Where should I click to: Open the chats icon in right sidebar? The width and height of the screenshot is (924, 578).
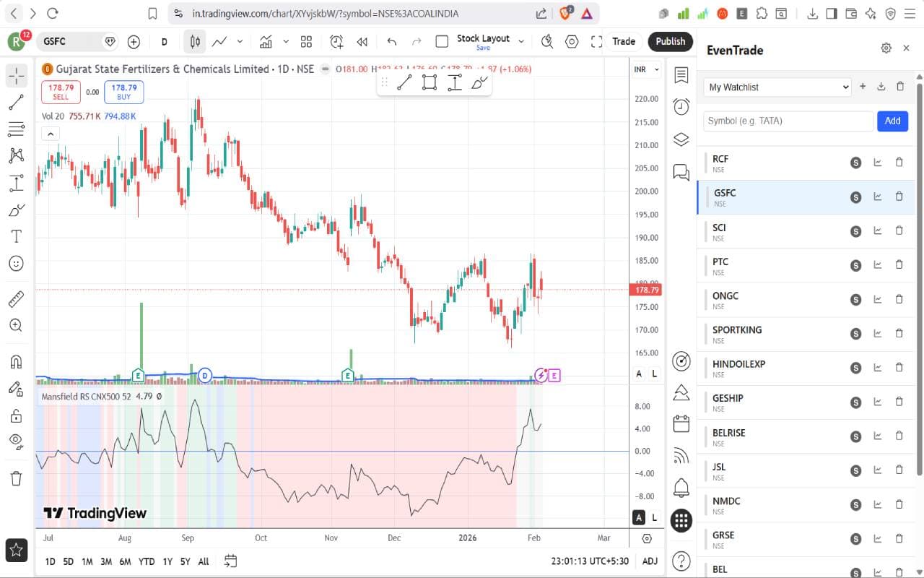[x=681, y=172]
